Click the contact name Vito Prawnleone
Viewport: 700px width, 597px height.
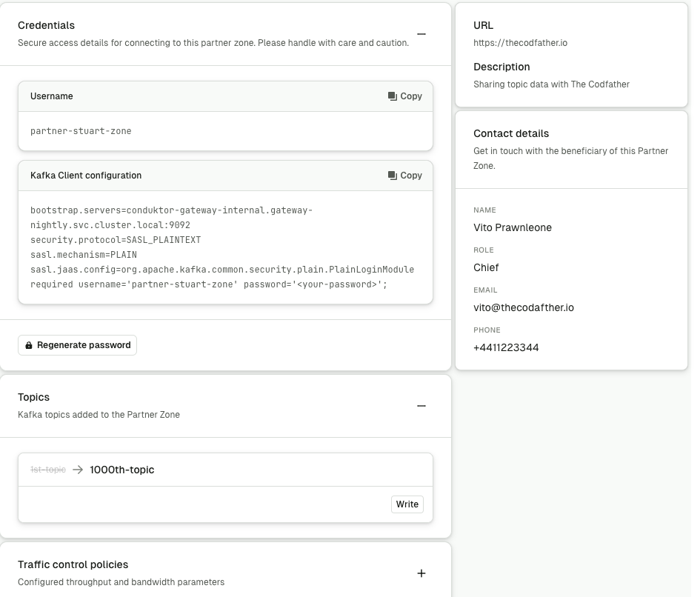coord(512,227)
